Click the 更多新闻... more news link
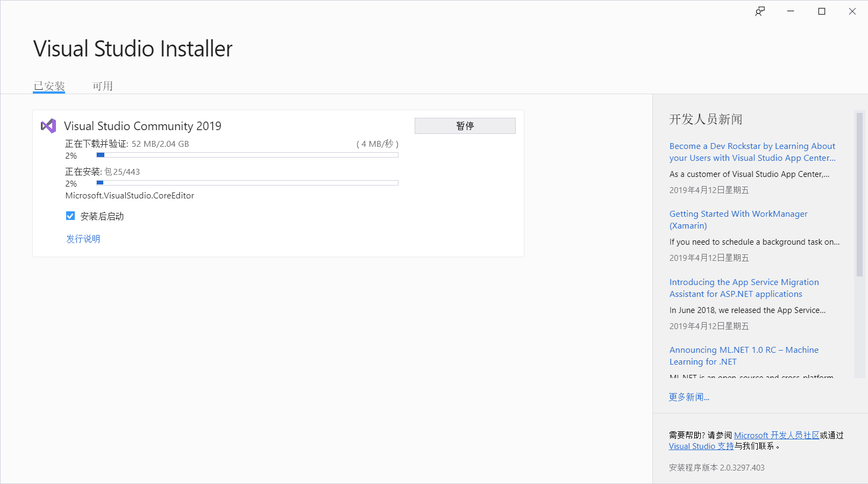 point(689,397)
